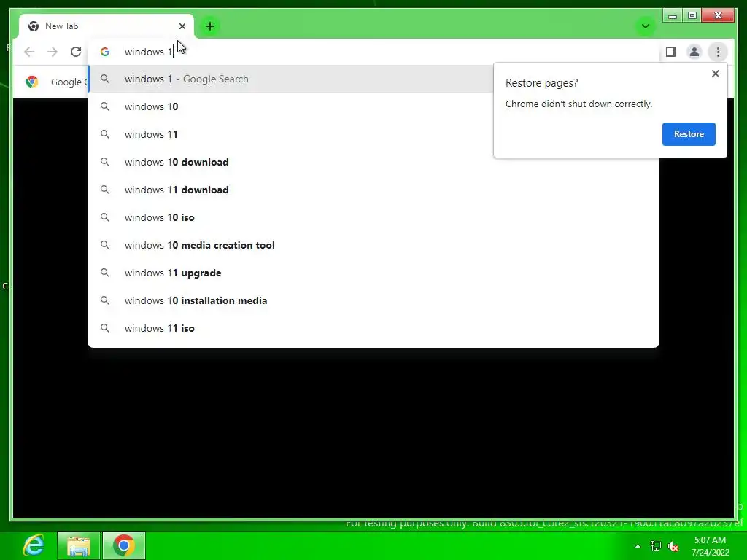Viewport: 747px width, 560px height.
Task: Open a new tab with plus button
Action: (209, 26)
